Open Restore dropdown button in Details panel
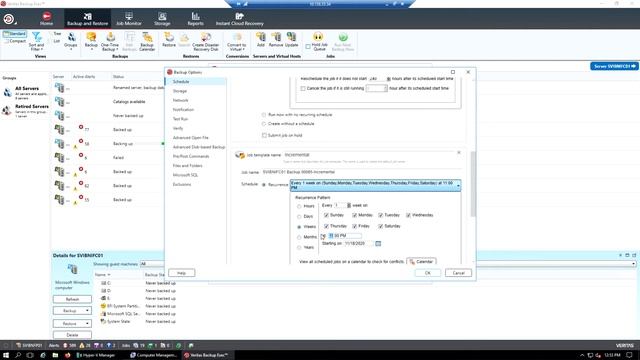Image resolution: width=640 pixels, height=360 pixels. [72, 323]
